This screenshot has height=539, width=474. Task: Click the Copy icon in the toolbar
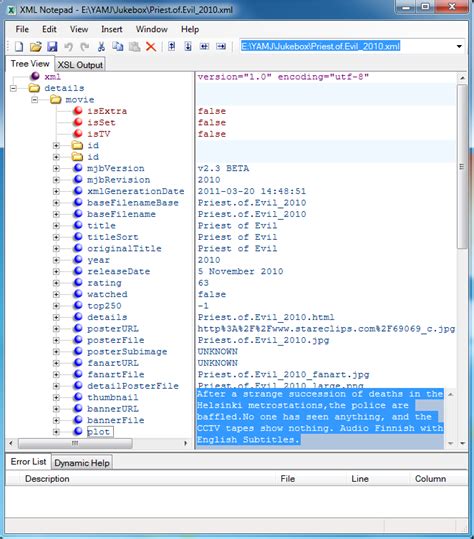118,46
